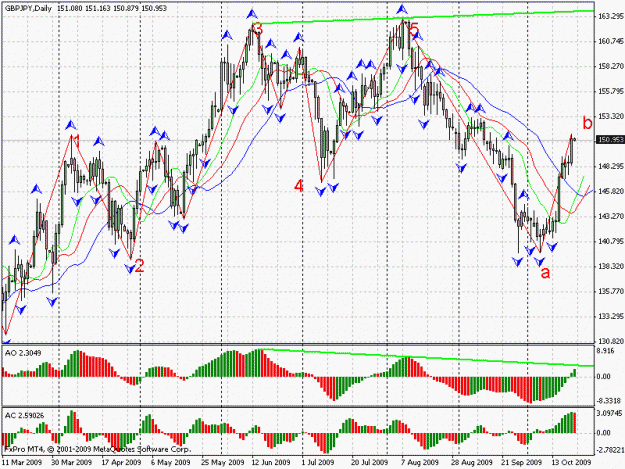This screenshot has height=469, width=625.
Task: Click the 160.745 price axis label
Action: point(610,41)
